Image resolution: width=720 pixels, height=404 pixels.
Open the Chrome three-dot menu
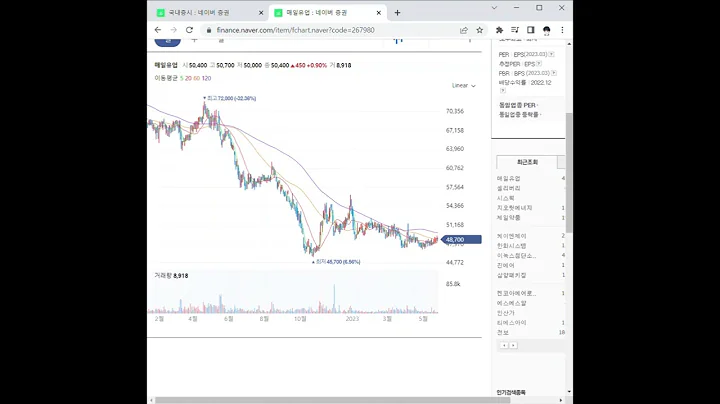point(562,30)
